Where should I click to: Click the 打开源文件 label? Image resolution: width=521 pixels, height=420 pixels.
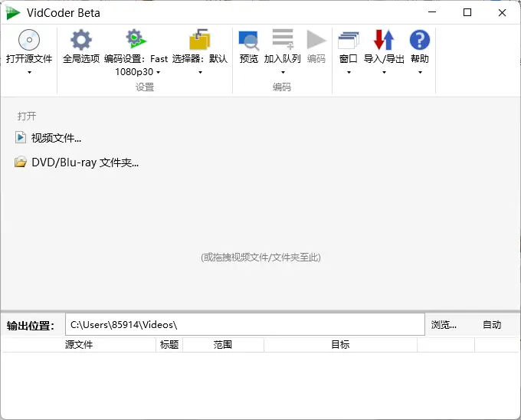point(29,59)
